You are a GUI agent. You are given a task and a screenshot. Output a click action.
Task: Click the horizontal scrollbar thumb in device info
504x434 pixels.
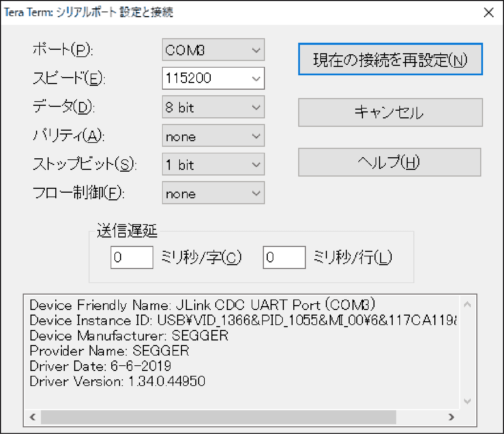click(x=218, y=417)
